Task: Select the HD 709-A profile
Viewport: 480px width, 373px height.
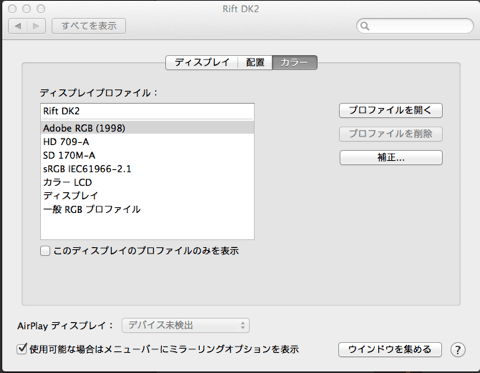Action: pos(147,142)
